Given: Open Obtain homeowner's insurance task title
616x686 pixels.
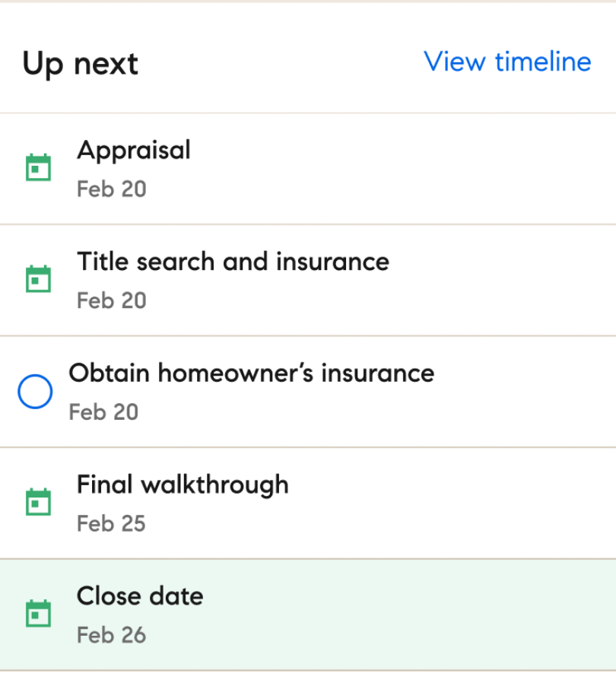Looking at the screenshot, I should click(x=251, y=373).
